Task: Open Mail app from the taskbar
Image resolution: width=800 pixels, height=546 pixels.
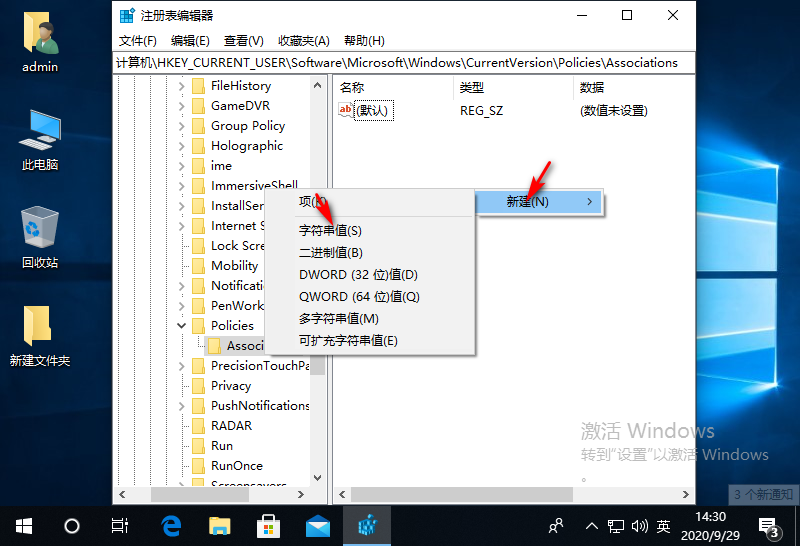Action: (317, 526)
